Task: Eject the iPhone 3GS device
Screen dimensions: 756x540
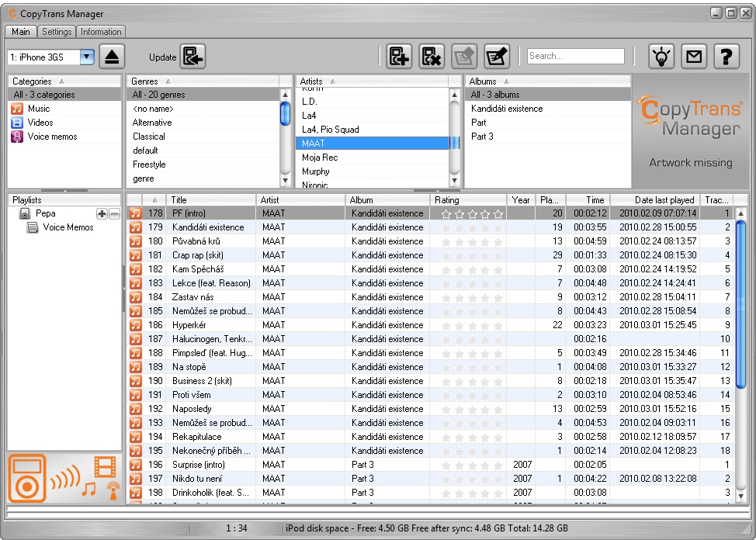Action: pyautogui.click(x=113, y=57)
